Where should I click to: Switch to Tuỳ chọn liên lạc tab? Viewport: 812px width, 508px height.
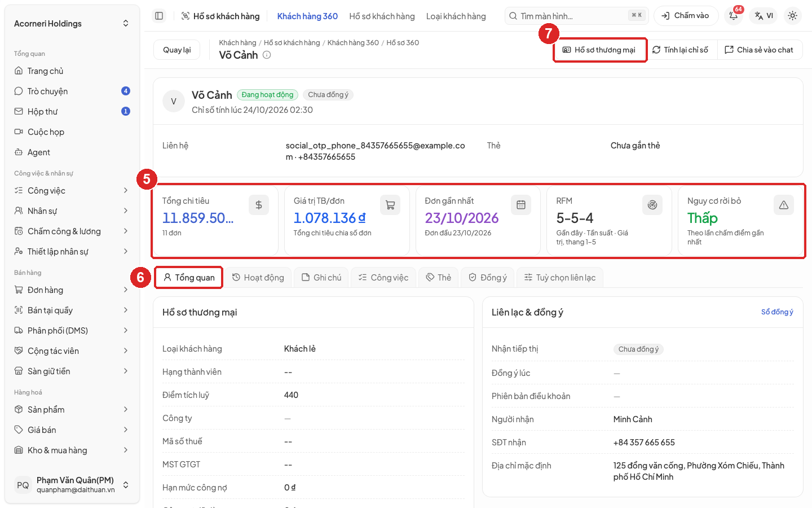coord(560,278)
